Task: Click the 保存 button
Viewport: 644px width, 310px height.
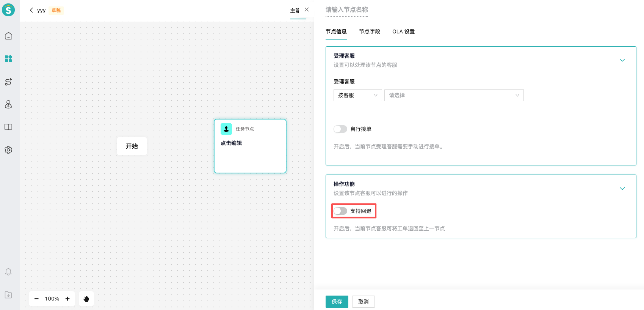Action: click(337, 302)
